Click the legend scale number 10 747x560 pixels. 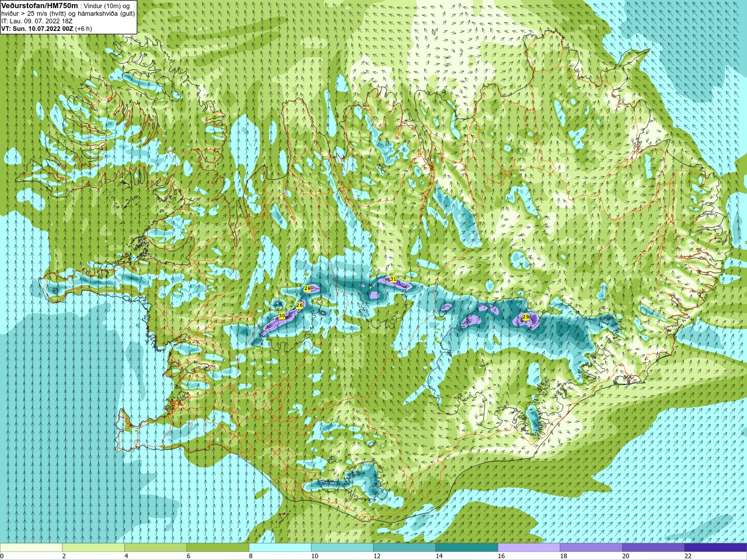[x=315, y=556]
